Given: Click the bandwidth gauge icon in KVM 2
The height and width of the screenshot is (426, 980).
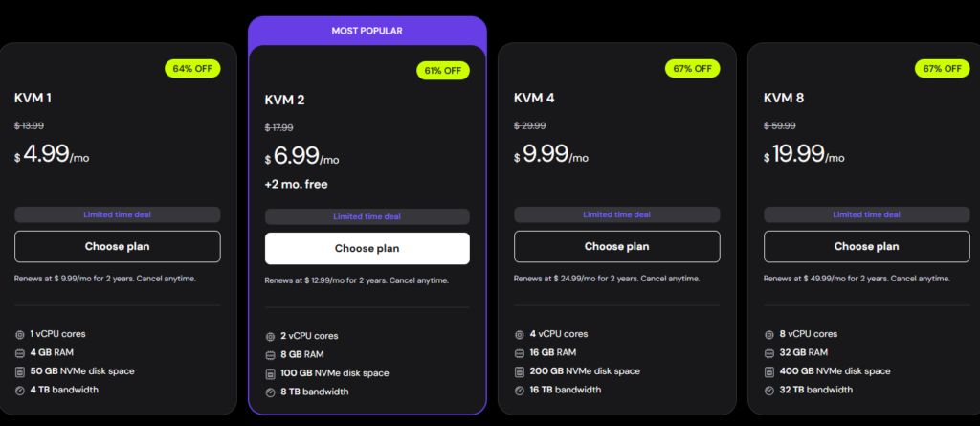Looking at the screenshot, I should (x=271, y=392).
